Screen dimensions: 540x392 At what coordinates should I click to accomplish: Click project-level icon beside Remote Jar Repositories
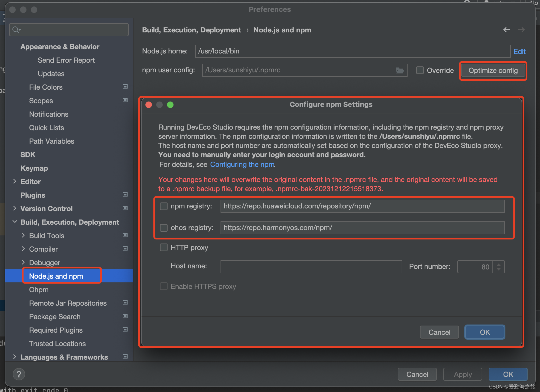point(125,302)
